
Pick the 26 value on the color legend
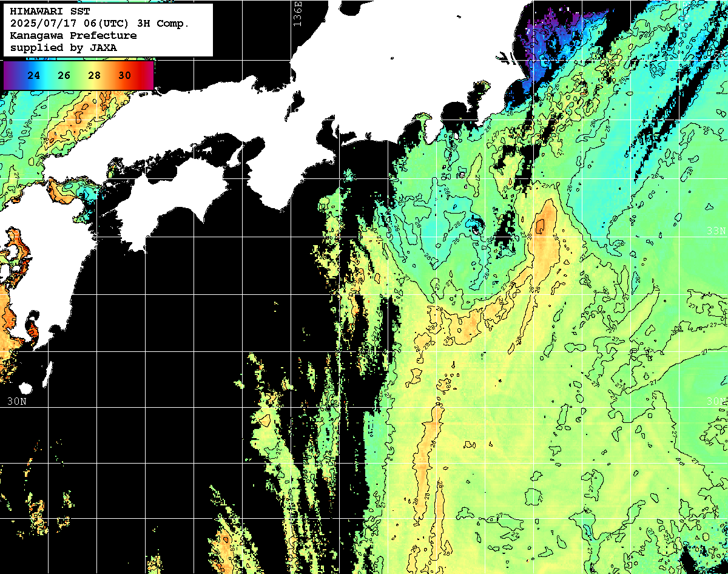coord(64,76)
